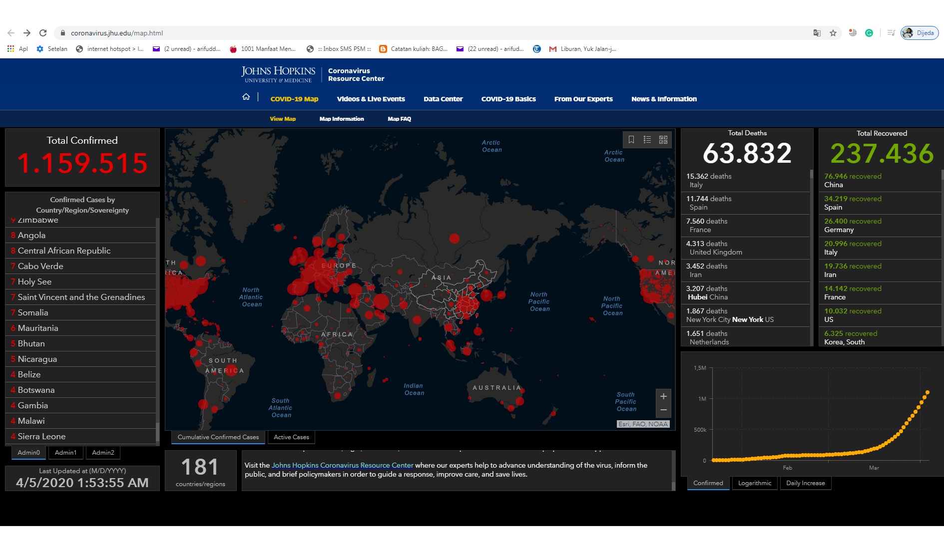Click the home icon in the navigation bar
The height and width of the screenshot is (560, 944).
pyautogui.click(x=246, y=97)
